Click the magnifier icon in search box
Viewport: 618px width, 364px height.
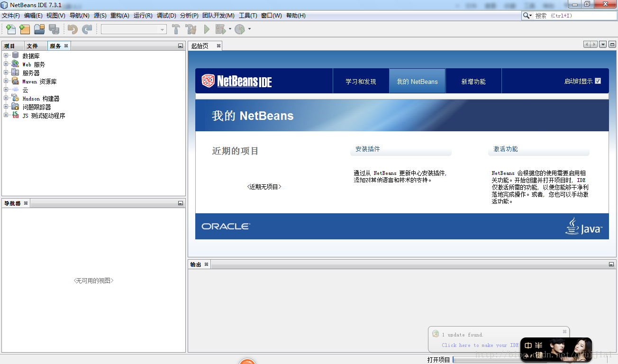tap(527, 16)
